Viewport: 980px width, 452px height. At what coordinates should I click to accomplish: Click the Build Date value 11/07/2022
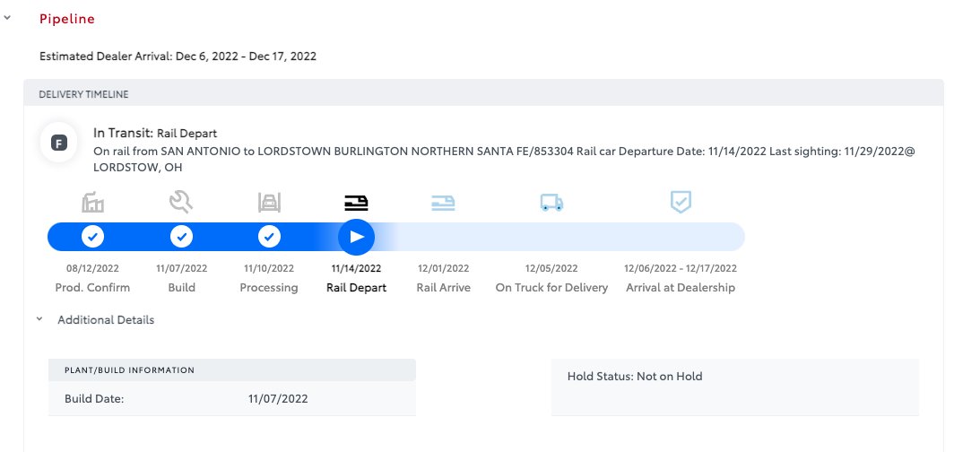click(278, 399)
